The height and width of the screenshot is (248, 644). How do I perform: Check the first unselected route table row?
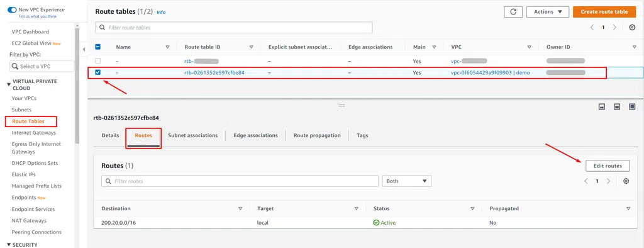click(x=97, y=60)
